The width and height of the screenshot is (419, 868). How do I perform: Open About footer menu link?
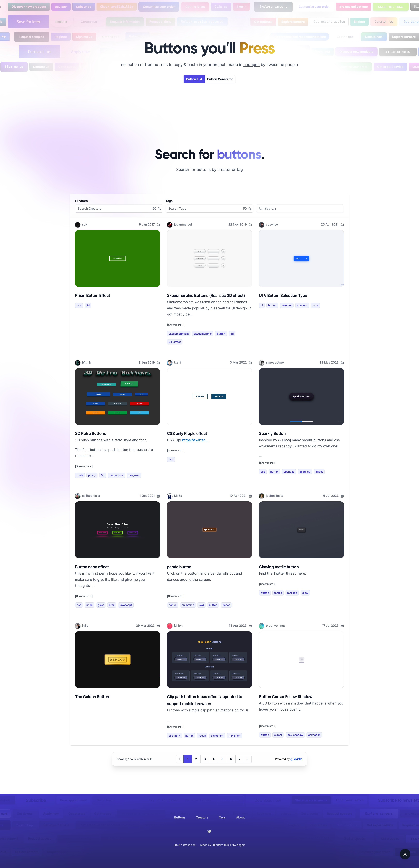(x=240, y=818)
